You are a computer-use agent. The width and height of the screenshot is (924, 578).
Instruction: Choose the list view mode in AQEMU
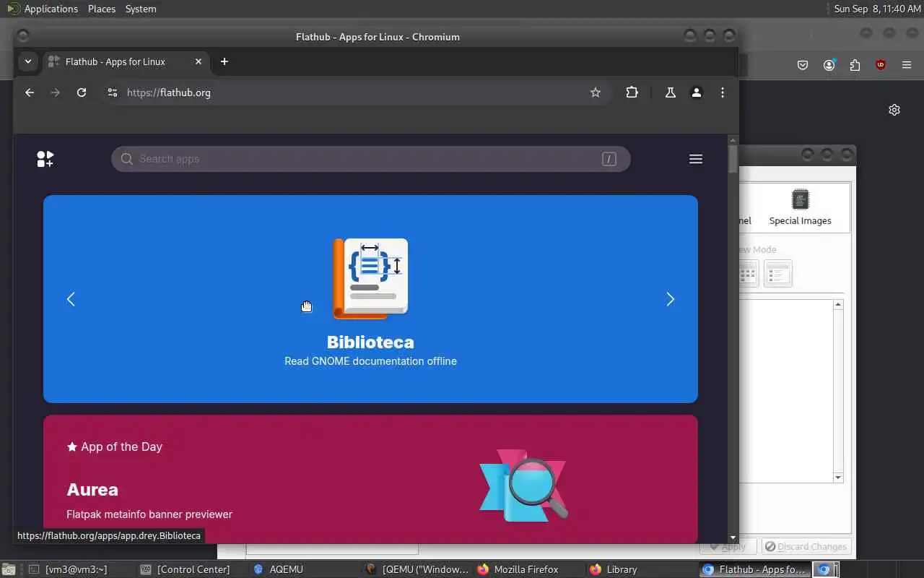click(778, 274)
